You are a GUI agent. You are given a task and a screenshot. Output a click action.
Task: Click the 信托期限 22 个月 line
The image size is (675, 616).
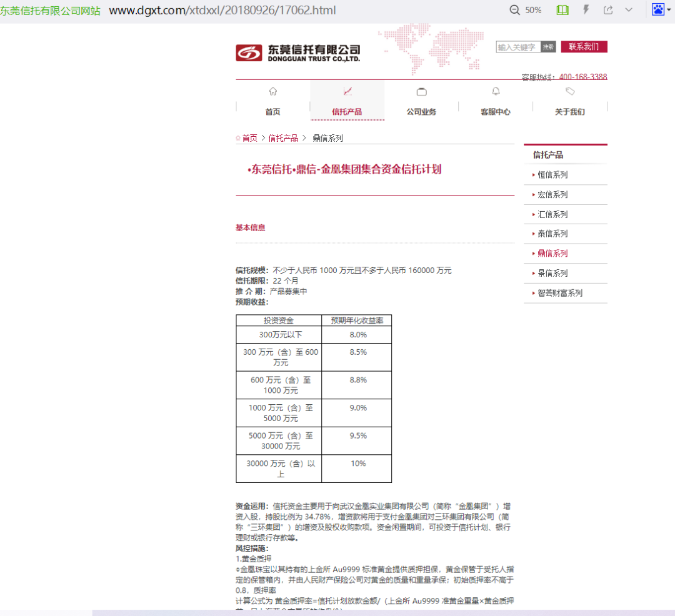click(267, 281)
